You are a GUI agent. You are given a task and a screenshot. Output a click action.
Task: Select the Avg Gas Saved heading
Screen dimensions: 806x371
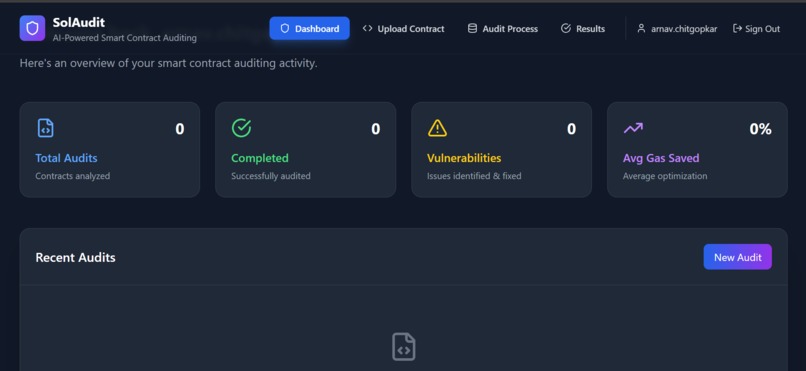click(661, 158)
